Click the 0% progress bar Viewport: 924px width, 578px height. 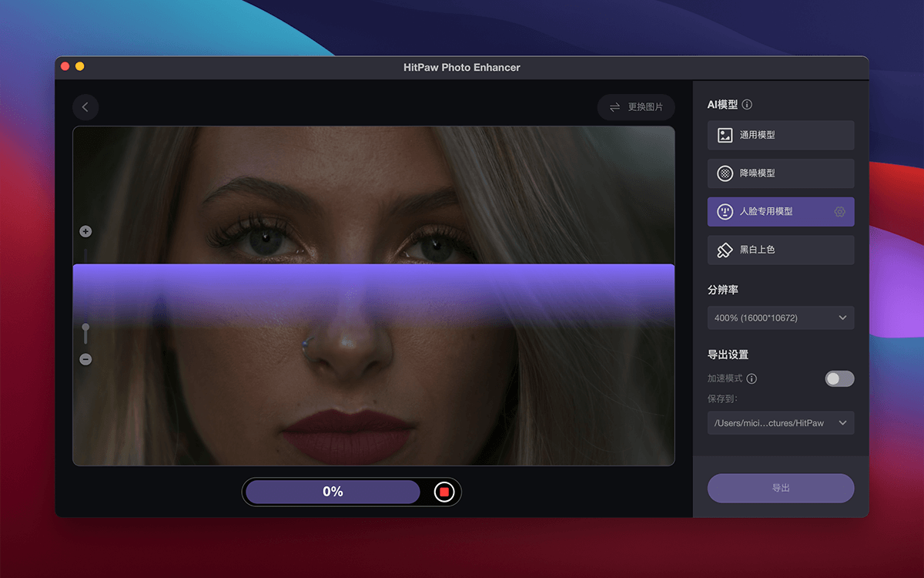333,492
